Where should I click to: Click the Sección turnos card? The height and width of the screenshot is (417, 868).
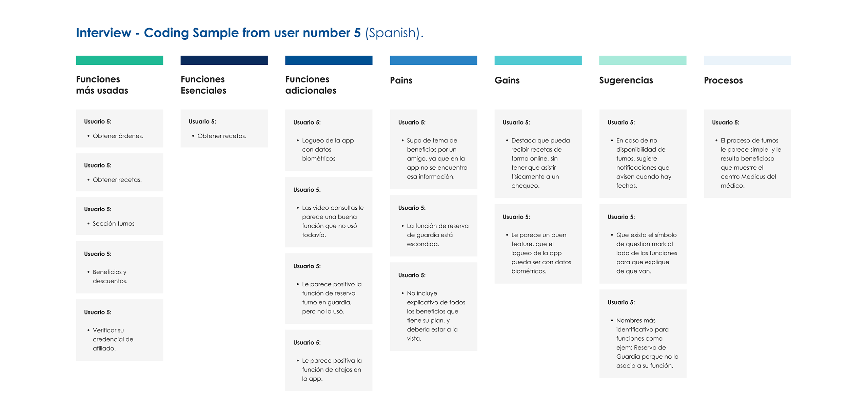click(119, 216)
